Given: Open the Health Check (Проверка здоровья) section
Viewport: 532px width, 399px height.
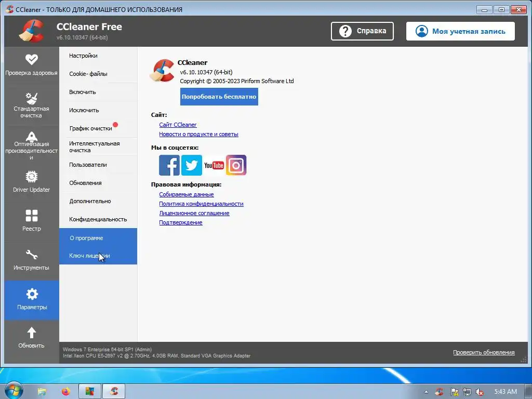Looking at the screenshot, I should tap(32, 65).
